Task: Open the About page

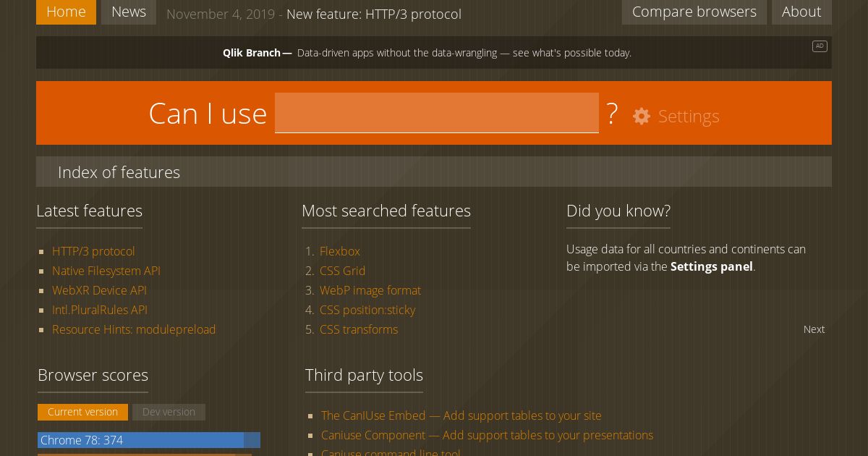Action: click(x=801, y=12)
